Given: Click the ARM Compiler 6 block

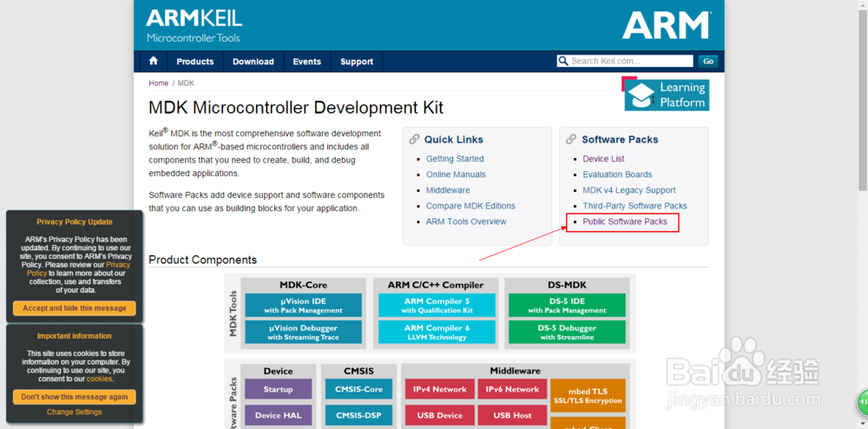Looking at the screenshot, I should [x=437, y=332].
